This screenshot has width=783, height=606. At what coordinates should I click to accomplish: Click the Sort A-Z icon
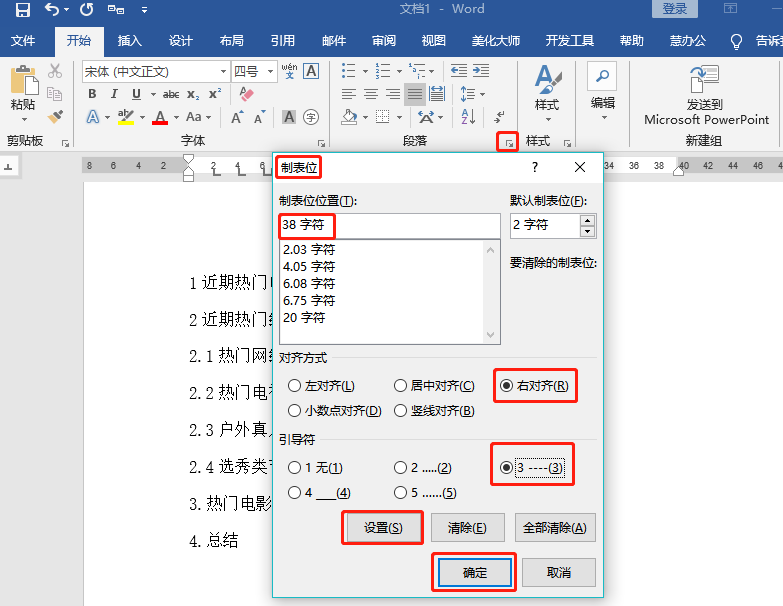coord(468,117)
